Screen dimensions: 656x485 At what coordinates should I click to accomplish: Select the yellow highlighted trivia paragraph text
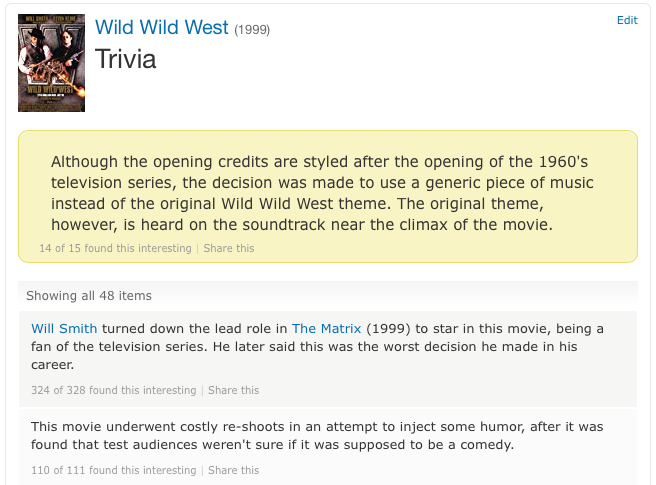pos(322,193)
